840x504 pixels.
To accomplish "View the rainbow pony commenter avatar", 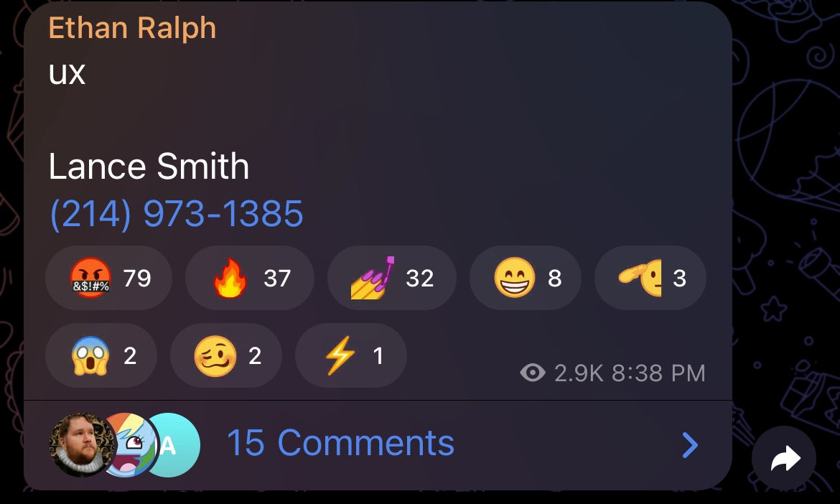I will pyautogui.click(x=131, y=444).
